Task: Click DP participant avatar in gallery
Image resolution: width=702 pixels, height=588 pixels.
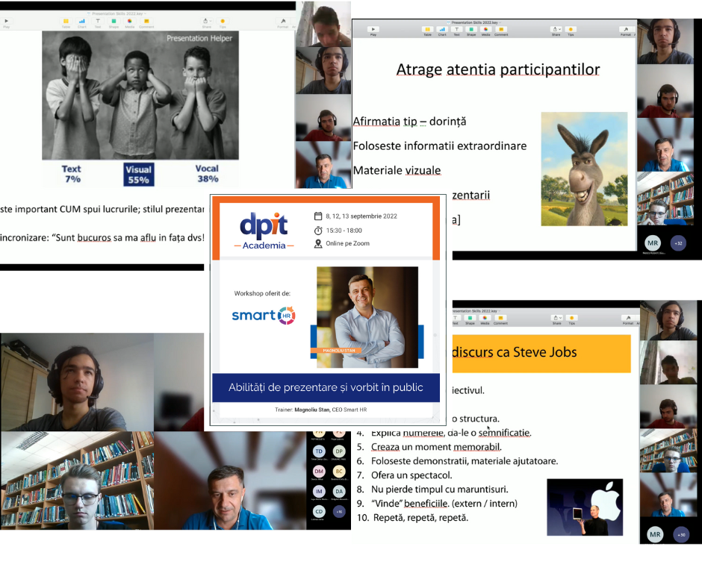Action: 339,451
